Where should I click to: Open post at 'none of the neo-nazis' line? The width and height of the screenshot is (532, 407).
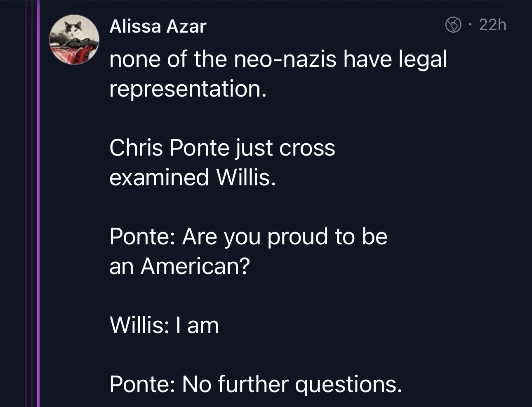click(x=278, y=60)
